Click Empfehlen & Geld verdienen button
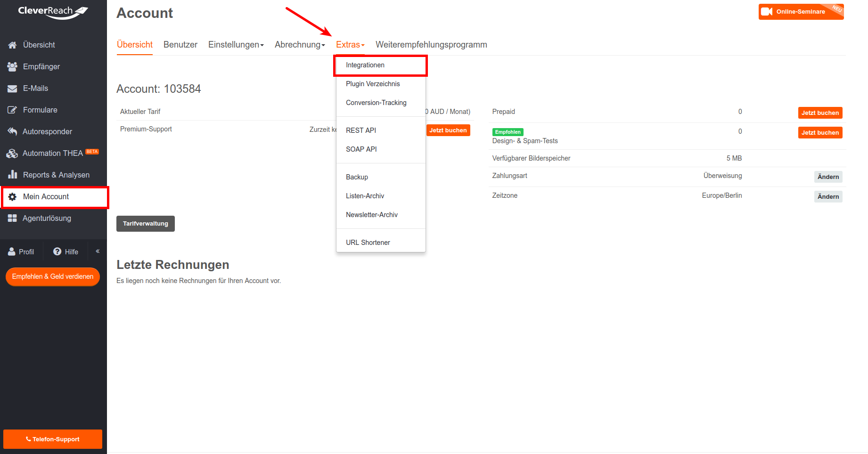Image resolution: width=868 pixels, height=454 pixels. (53, 276)
